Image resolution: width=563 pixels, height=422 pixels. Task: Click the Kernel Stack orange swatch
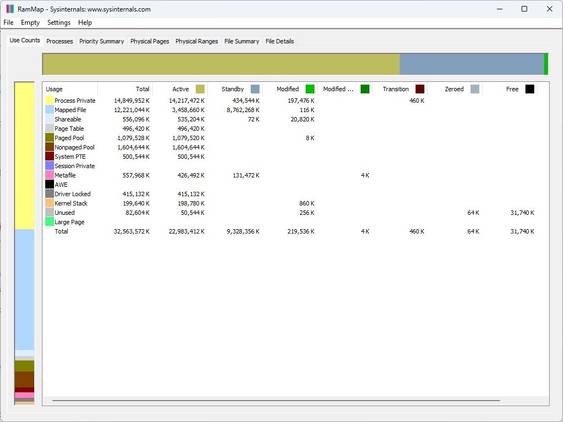click(50, 203)
